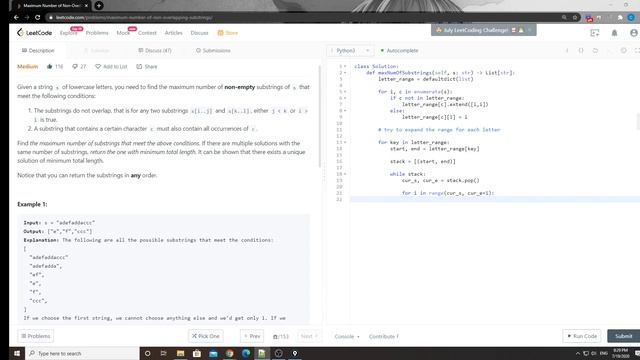Viewport: 640px width, 360px height.
Task: Click the Medium difficulty label
Action: click(27, 67)
